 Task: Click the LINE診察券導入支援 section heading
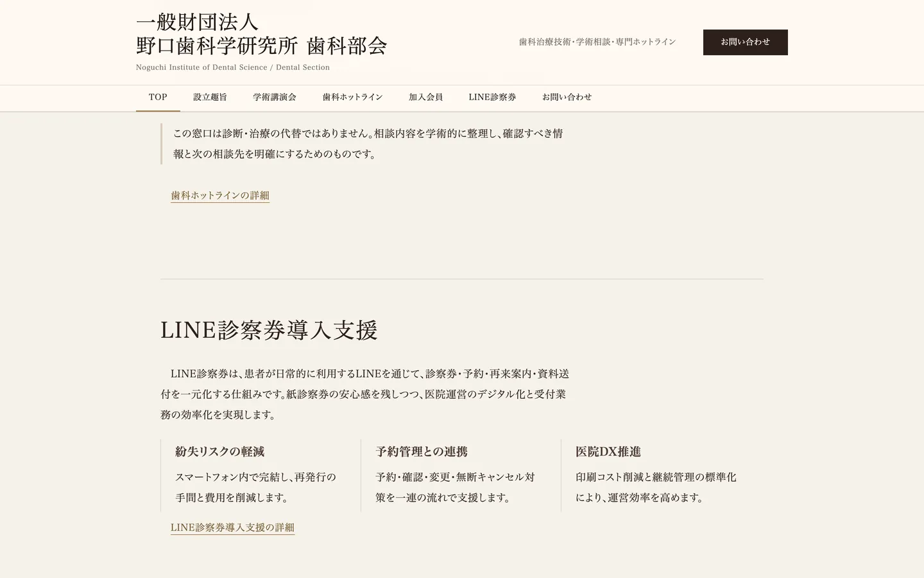point(269,330)
